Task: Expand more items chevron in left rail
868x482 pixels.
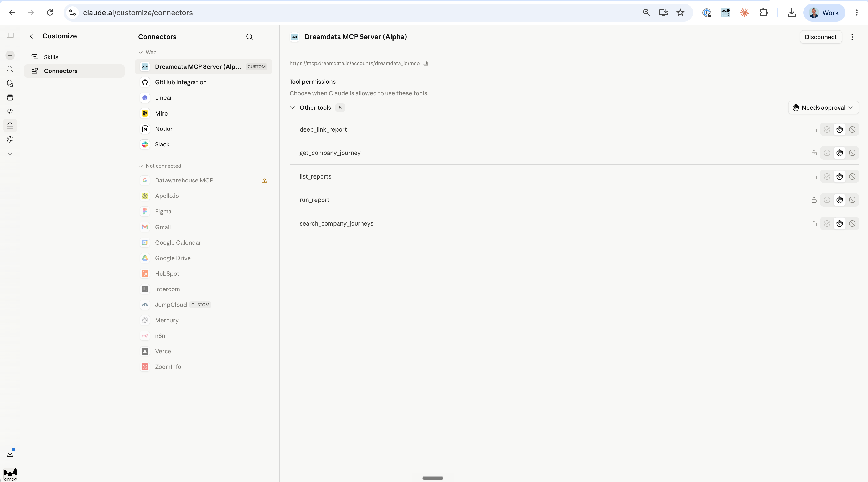Action: 10,154
